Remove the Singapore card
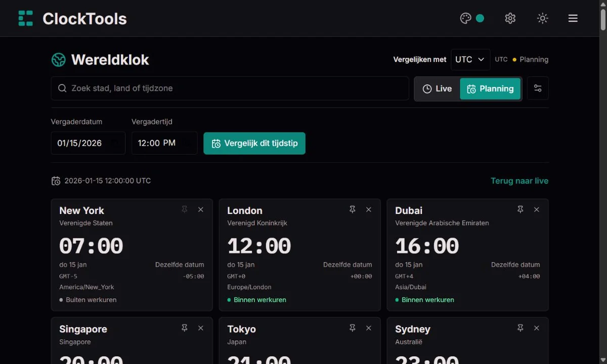Screen dimensions: 607x364 201,328
